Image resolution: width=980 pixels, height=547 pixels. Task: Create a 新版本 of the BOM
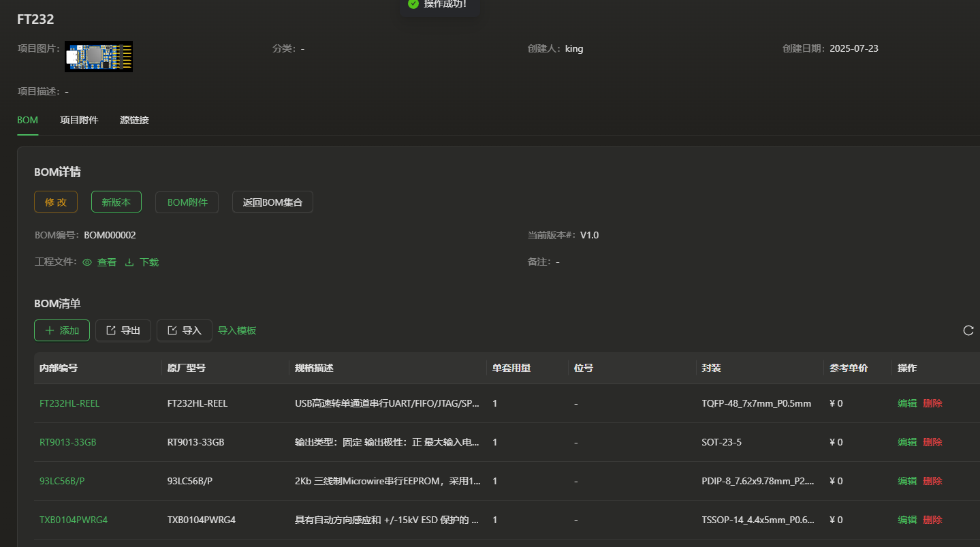point(116,202)
